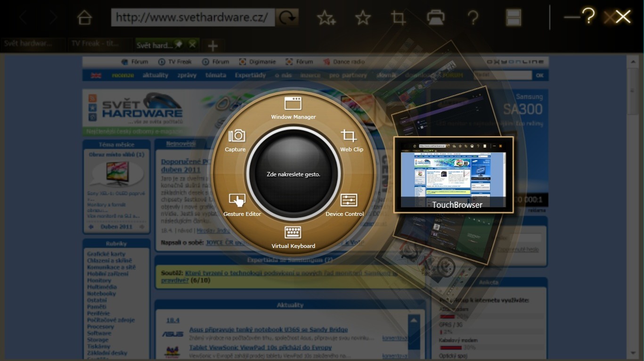The image size is (644, 361).
Task: Toggle the split-window panel icon in toolbar
Action: [x=513, y=16]
